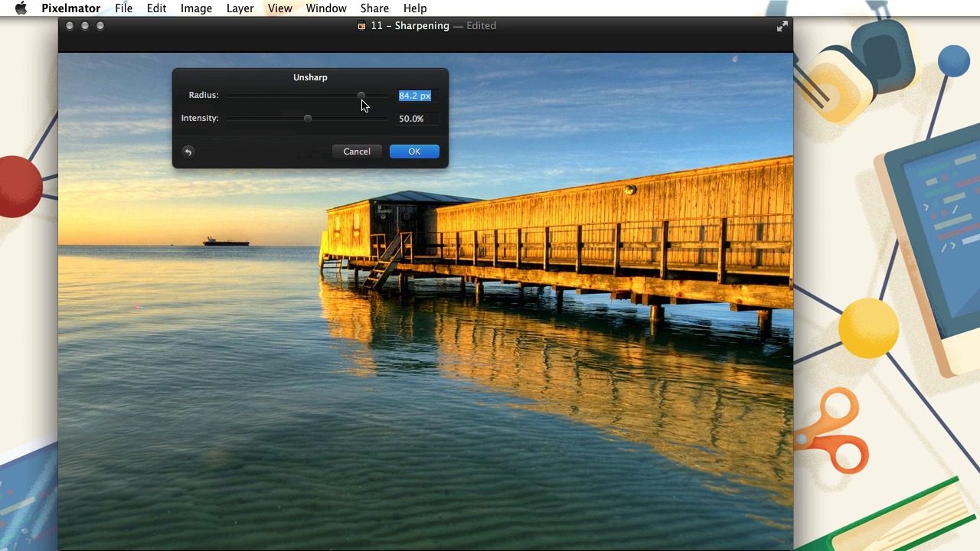
Task: Open the Help menu
Action: (415, 8)
